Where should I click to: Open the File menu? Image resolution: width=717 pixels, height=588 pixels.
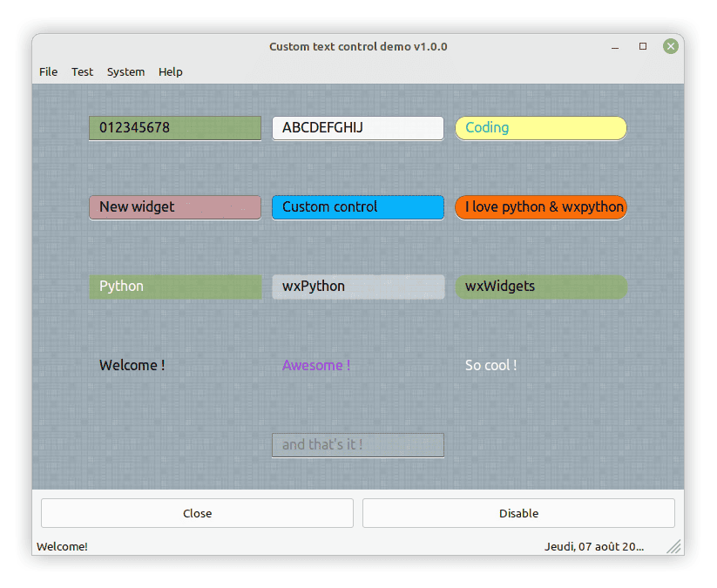click(49, 71)
